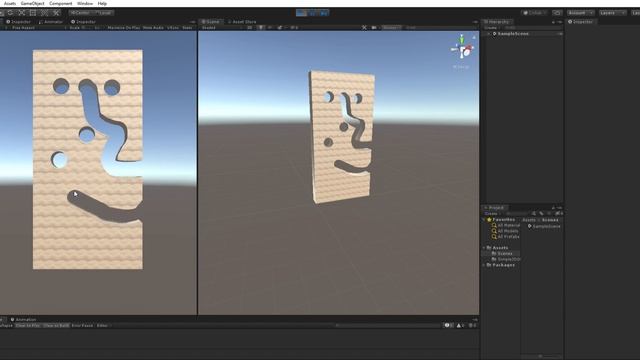Switch to the Animator tab
640x360 pixels.
[x=51, y=22]
